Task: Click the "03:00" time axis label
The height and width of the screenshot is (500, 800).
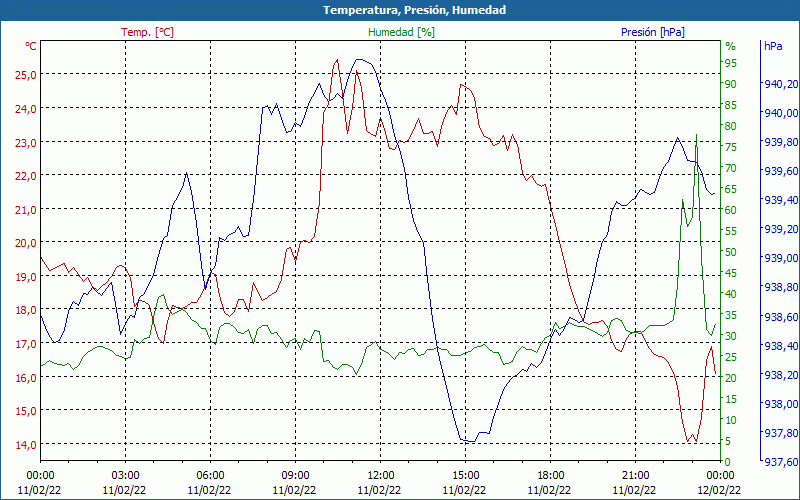Action: point(125,476)
